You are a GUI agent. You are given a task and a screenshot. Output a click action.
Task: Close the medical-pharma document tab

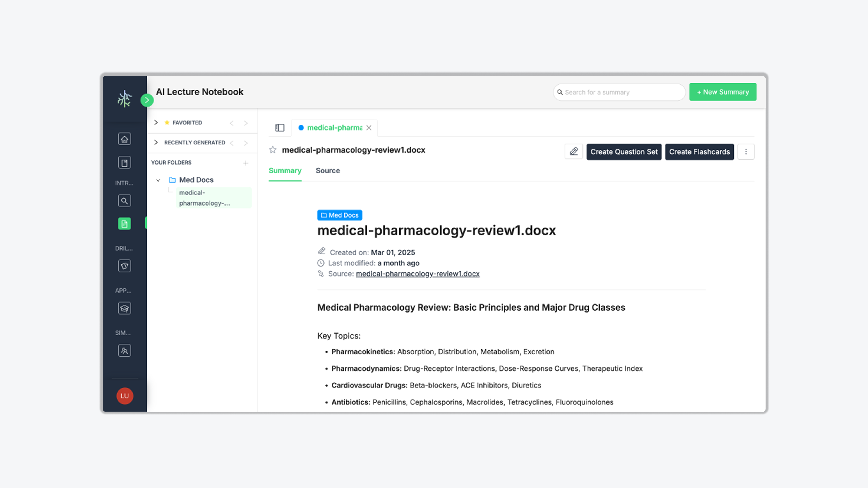[x=369, y=128]
